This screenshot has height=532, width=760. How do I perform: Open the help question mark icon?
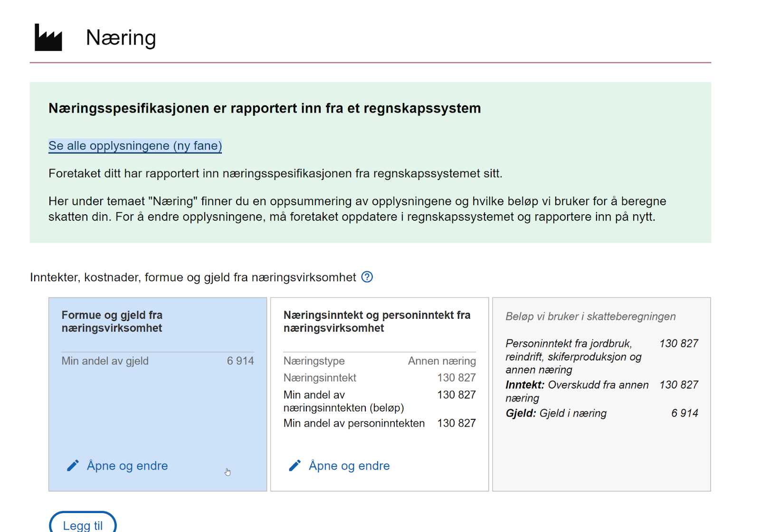tap(367, 277)
